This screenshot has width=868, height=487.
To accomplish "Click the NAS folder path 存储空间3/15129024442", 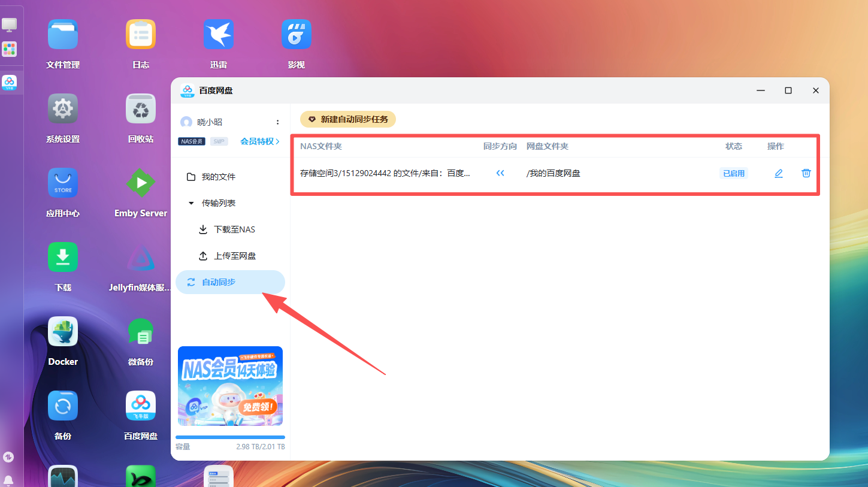I will click(x=385, y=173).
